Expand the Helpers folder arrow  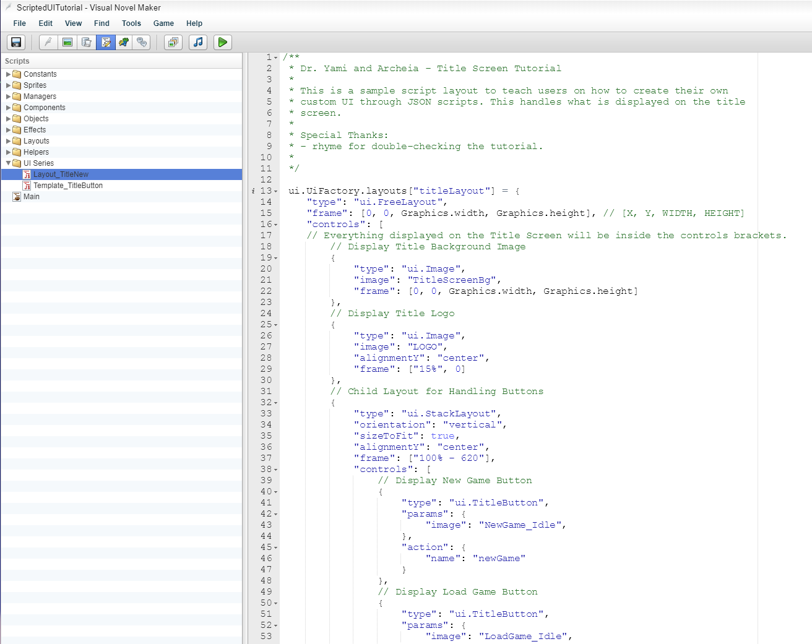pos(8,152)
